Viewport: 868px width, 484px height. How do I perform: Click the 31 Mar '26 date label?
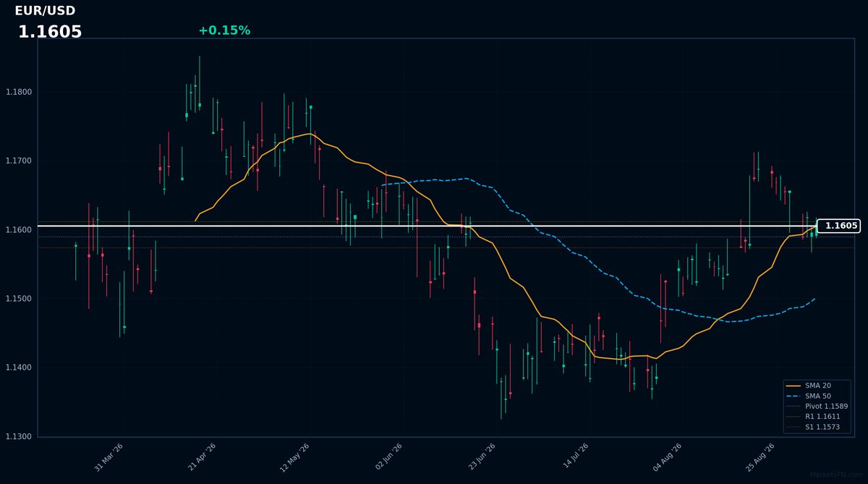[x=109, y=457]
